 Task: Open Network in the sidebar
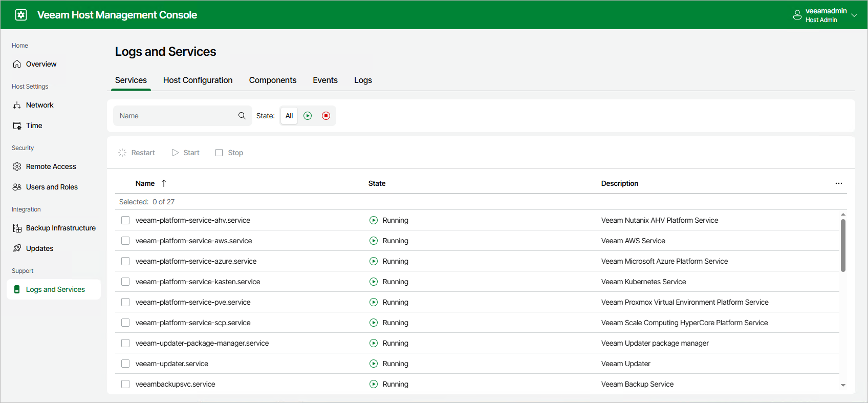coord(54,105)
